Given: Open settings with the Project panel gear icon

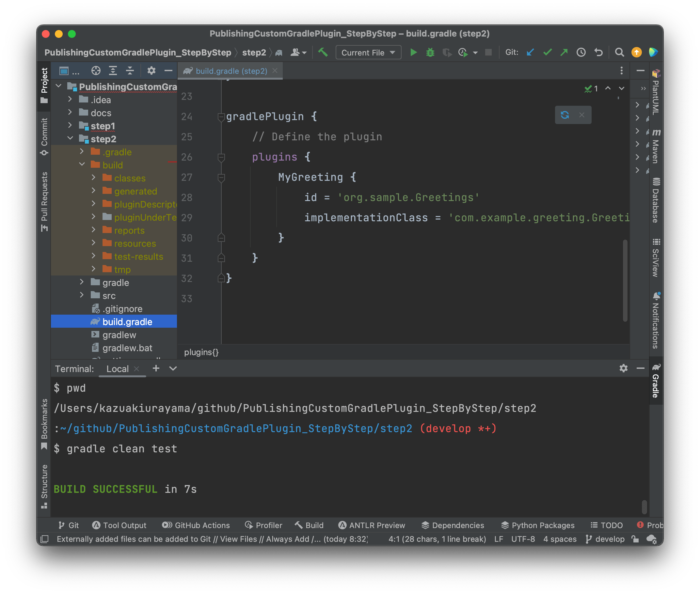Looking at the screenshot, I should (151, 70).
